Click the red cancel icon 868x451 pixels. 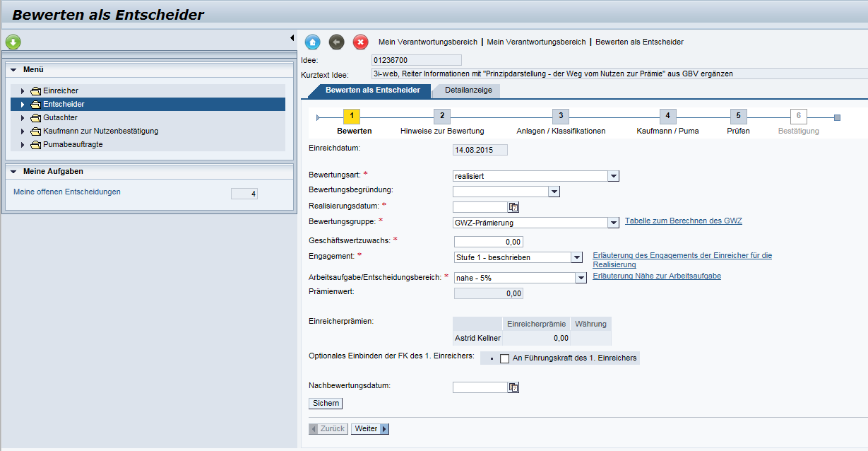[360, 42]
